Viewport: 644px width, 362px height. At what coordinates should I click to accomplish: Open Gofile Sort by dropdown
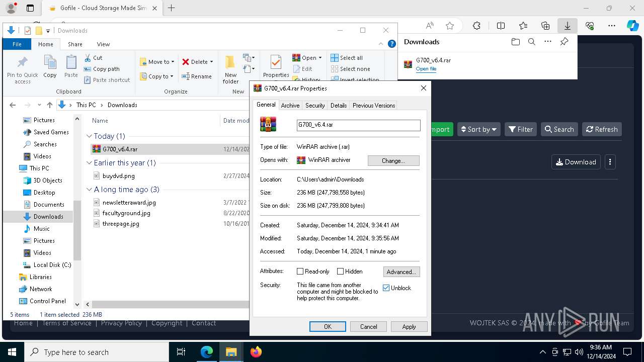tap(479, 129)
